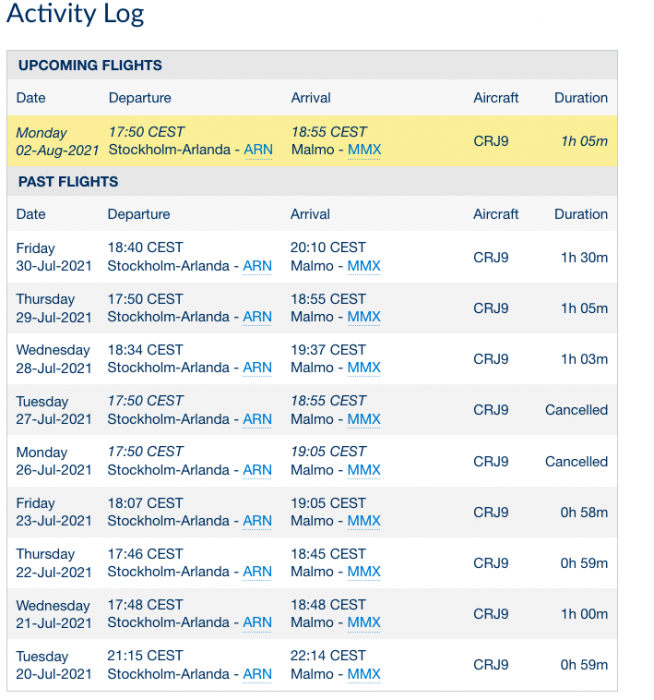
Task: Click ARN link for 02-Aug-2021 upcoming flight
Action: pos(258,150)
